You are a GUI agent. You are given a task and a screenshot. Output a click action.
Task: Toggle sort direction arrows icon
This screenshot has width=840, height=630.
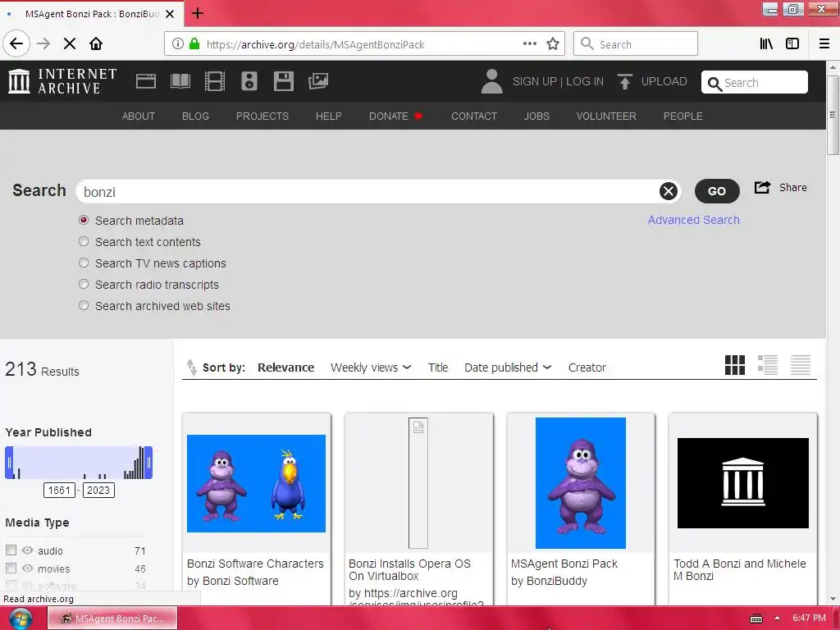tap(191, 367)
